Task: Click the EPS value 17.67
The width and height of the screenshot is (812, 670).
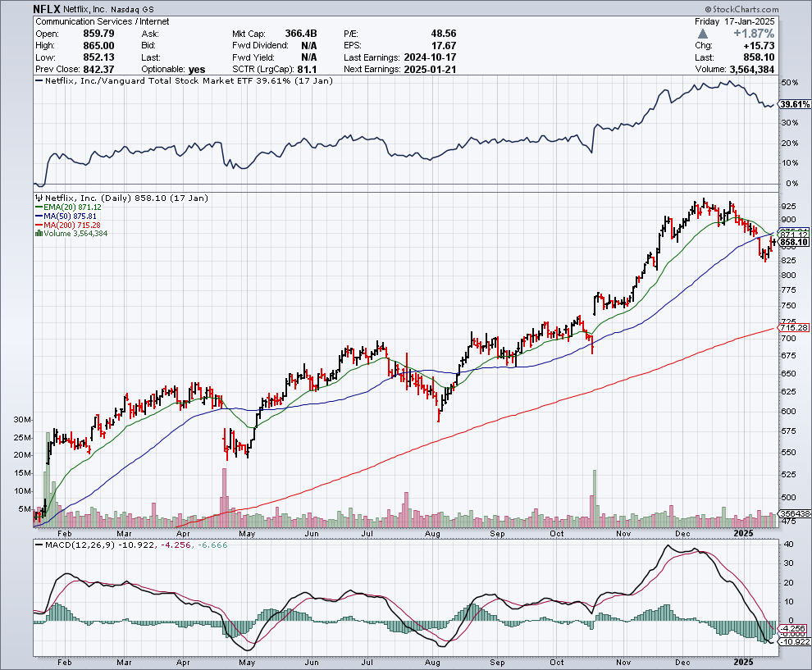Action: pos(443,46)
